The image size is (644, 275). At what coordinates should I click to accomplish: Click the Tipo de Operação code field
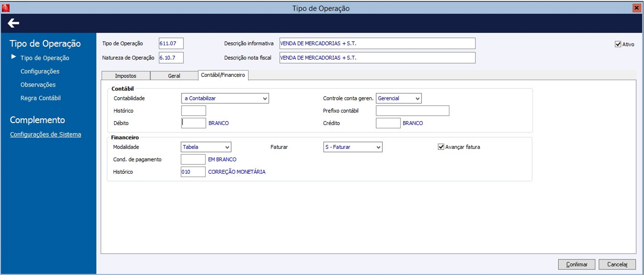tap(171, 44)
